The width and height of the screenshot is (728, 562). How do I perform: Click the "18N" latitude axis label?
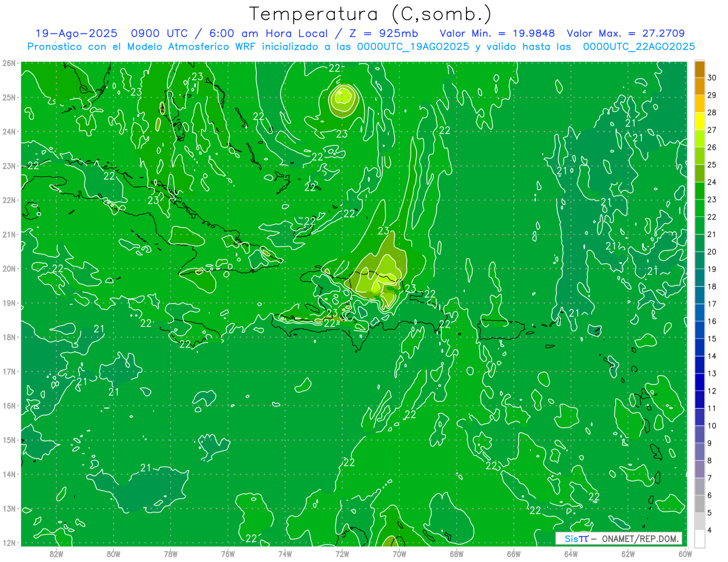[x=9, y=337]
